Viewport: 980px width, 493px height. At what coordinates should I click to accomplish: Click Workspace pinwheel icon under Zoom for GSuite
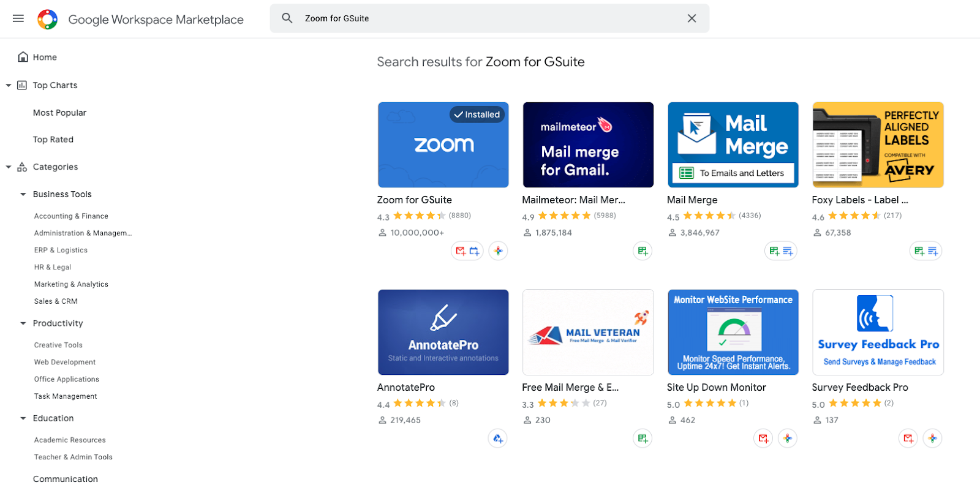(x=498, y=251)
